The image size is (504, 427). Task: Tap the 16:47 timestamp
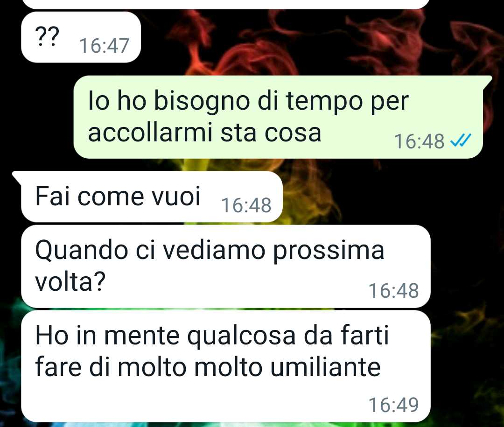(x=104, y=45)
